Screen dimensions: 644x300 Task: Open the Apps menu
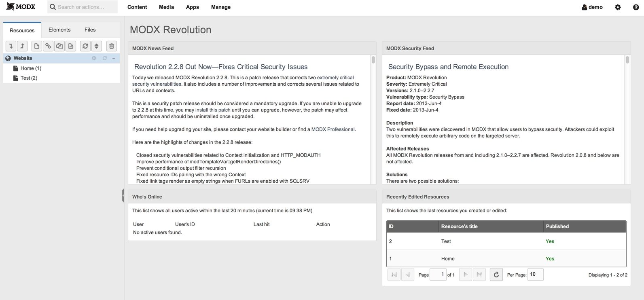pos(193,7)
